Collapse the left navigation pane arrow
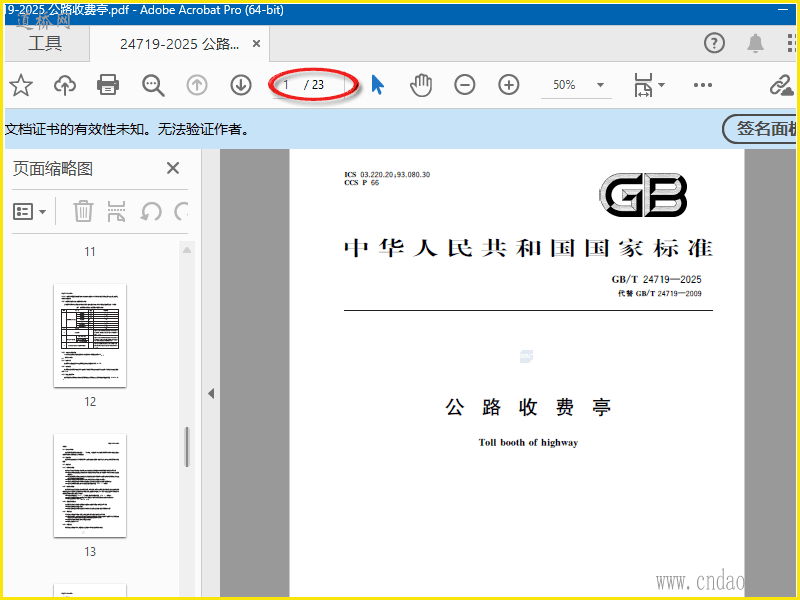 point(211,393)
